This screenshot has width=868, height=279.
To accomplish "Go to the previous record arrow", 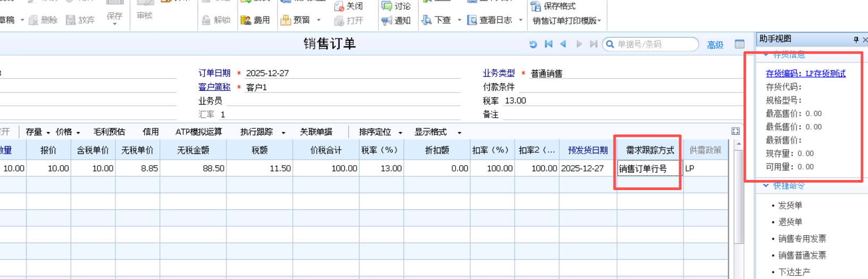I will click(563, 44).
